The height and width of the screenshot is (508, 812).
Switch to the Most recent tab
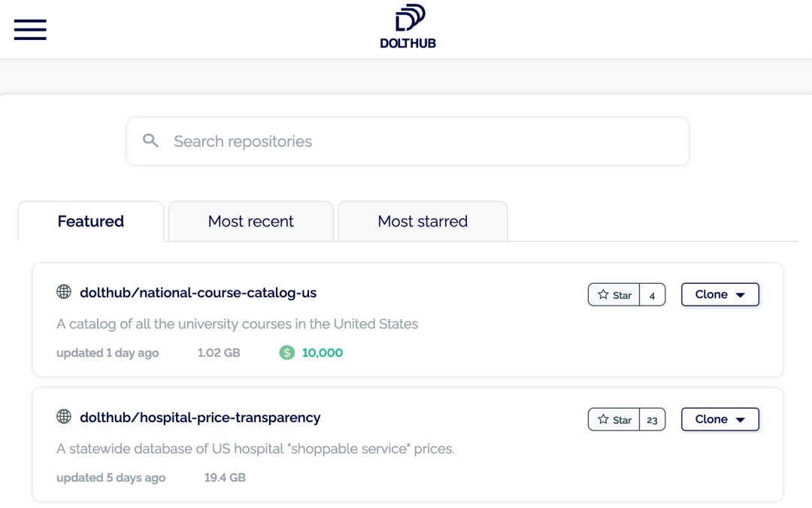251,221
